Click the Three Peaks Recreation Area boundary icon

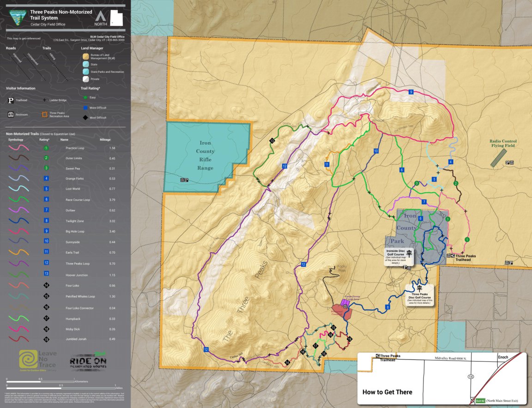[45, 114]
